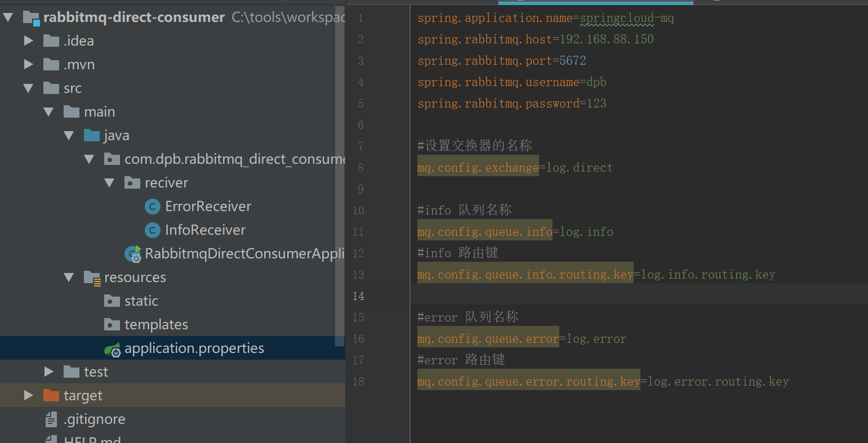This screenshot has height=443, width=868.
Task: Click the password value 123
Action: (597, 104)
